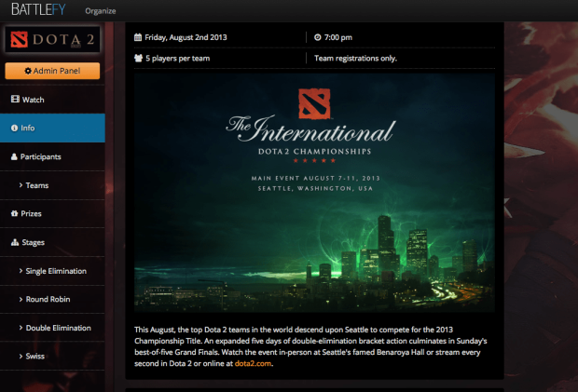578x392 pixels.
Task: Expand the Teams chevron
Action: point(21,185)
